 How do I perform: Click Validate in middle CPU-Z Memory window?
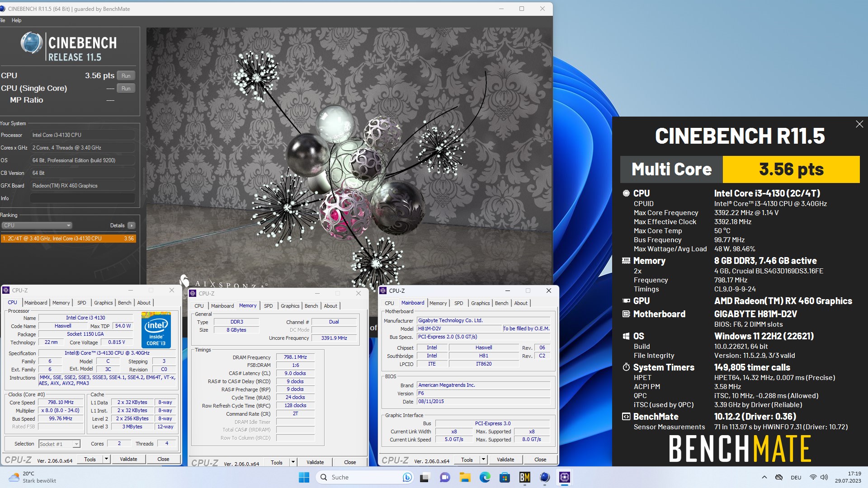[315, 462]
